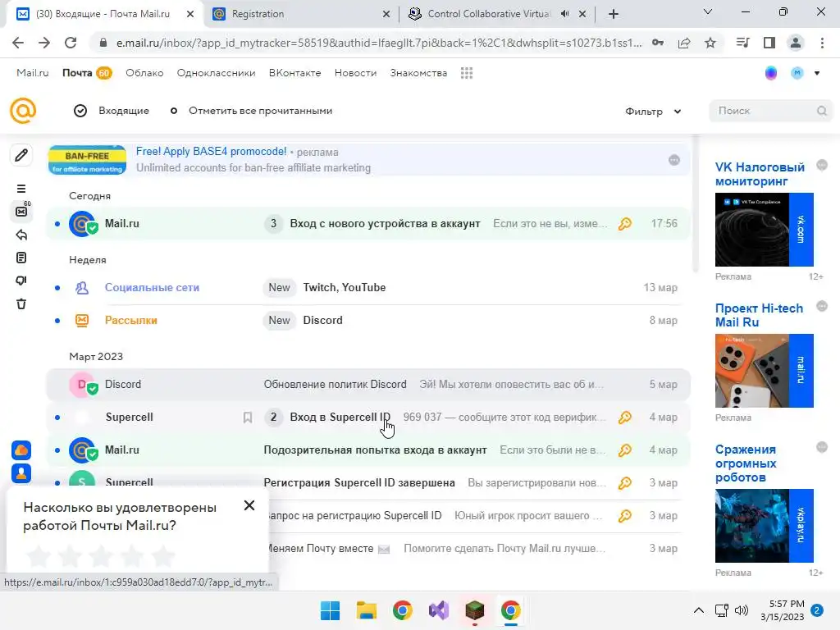Reload the page

[x=71, y=43]
